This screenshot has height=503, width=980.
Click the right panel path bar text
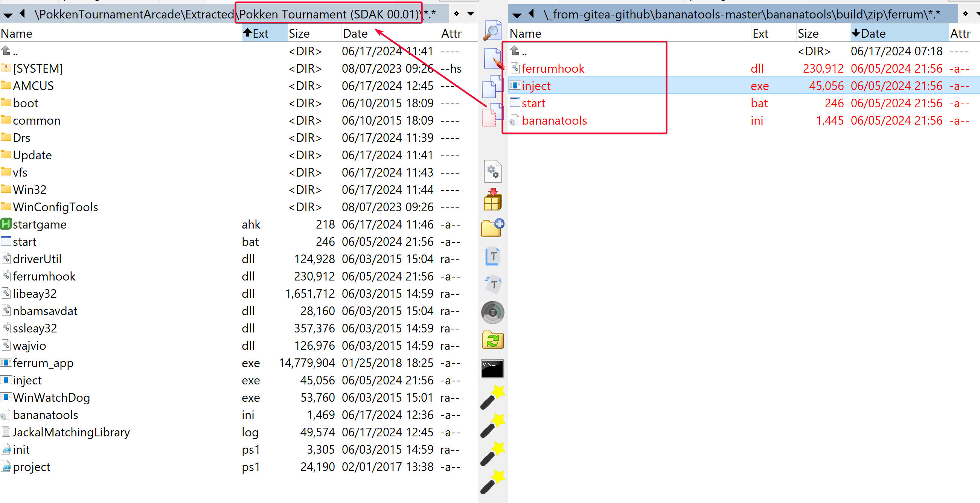tap(741, 14)
